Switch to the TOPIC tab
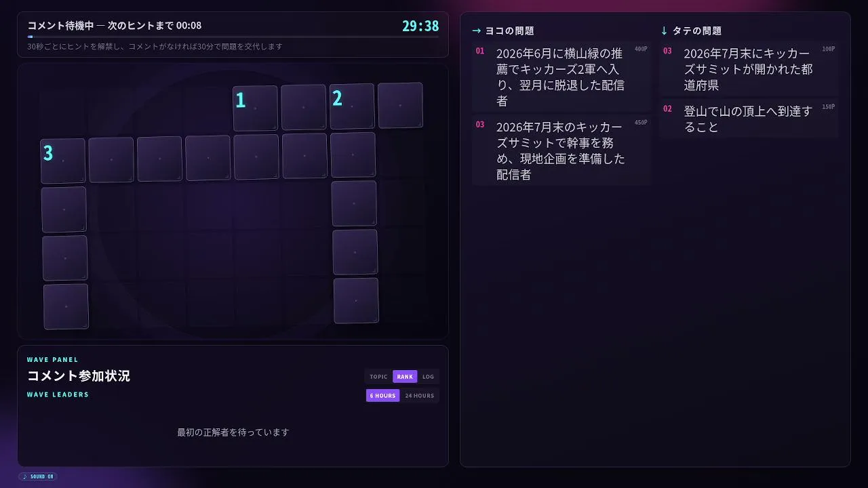 (379, 377)
